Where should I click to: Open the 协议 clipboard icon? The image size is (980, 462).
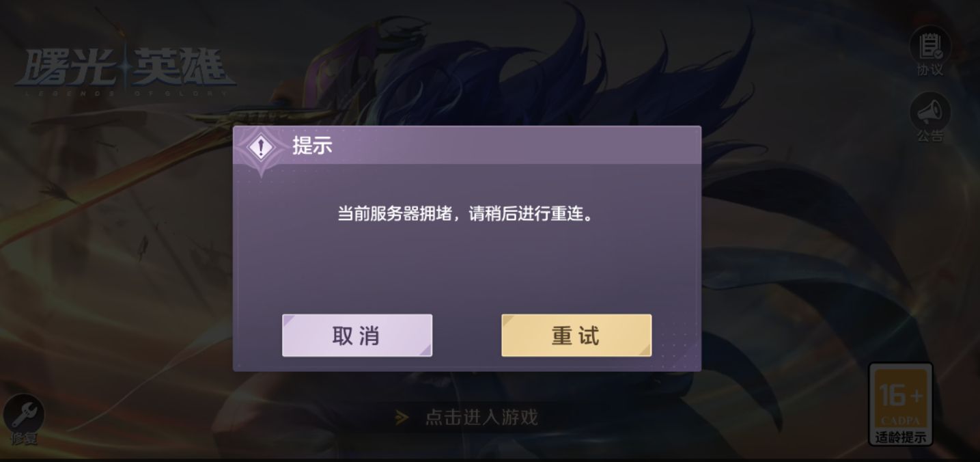pos(929,45)
